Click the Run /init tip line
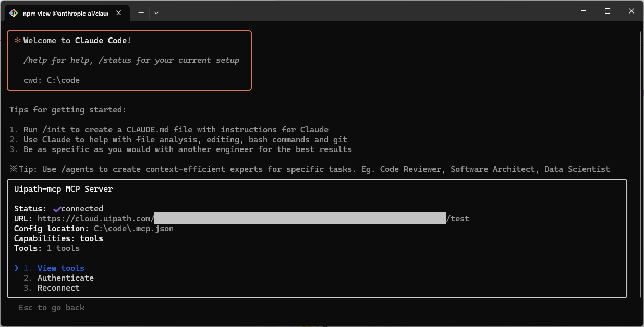This screenshot has height=327, width=644. pos(169,130)
